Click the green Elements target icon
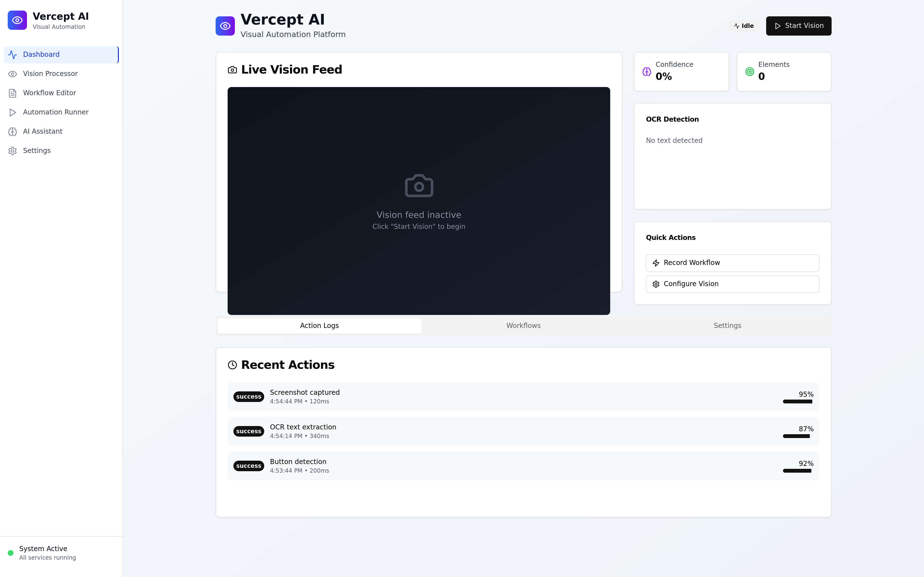The image size is (924, 577). [x=750, y=72]
